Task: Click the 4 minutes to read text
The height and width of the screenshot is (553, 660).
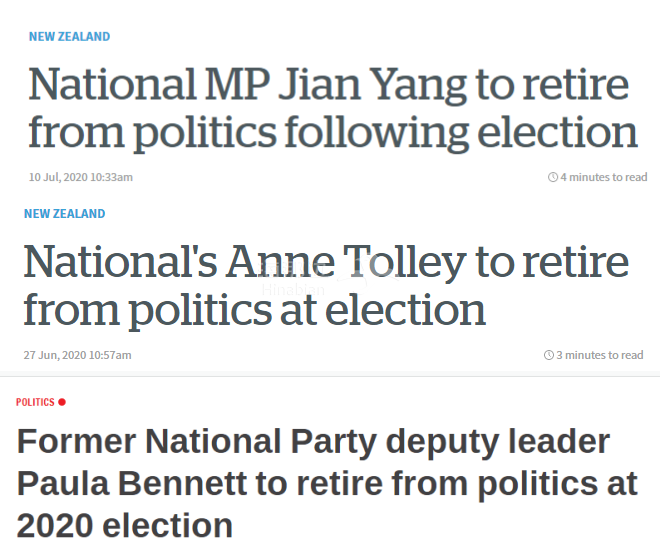Action: pyautogui.click(x=604, y=177)
